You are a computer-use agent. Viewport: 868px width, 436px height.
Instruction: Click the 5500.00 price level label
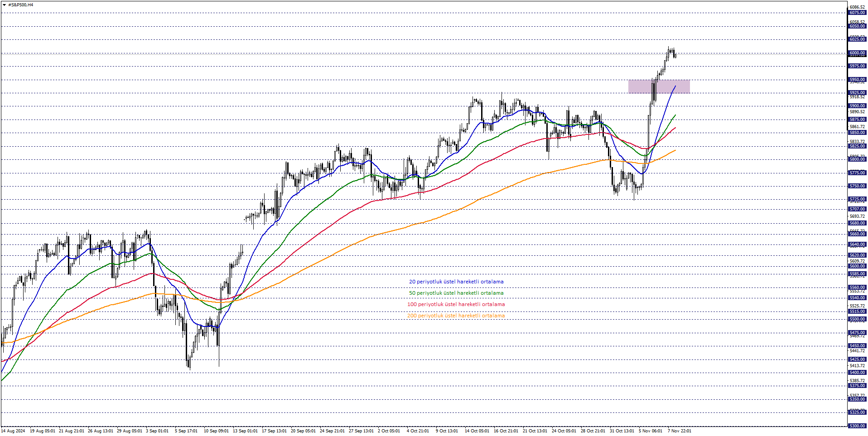(857, 319)
